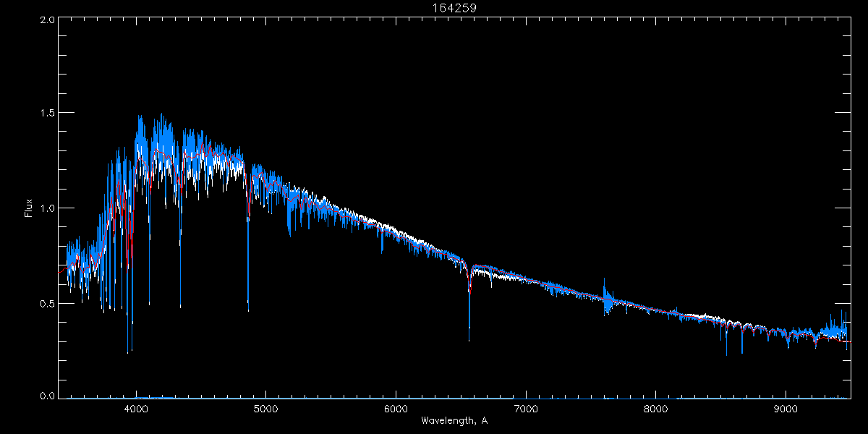Select the 5000 x-axis tick label
The image size is (868, 434).
265,408
